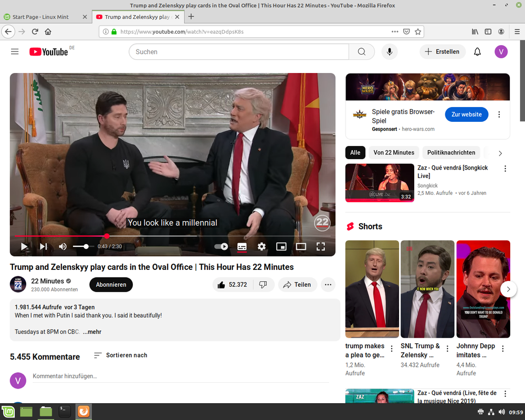
Task: Focus the Suchen search box
Action: pyautogui.click(x=239, y=51)
